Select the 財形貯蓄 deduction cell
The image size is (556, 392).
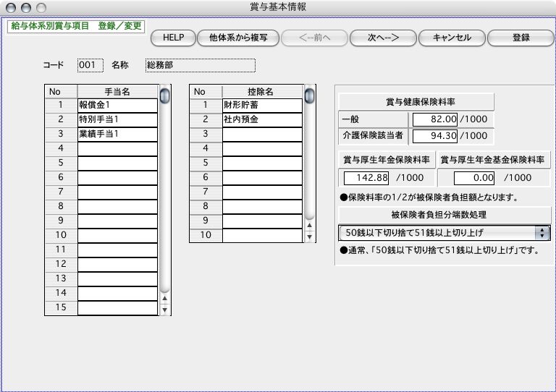pos(262,106)
